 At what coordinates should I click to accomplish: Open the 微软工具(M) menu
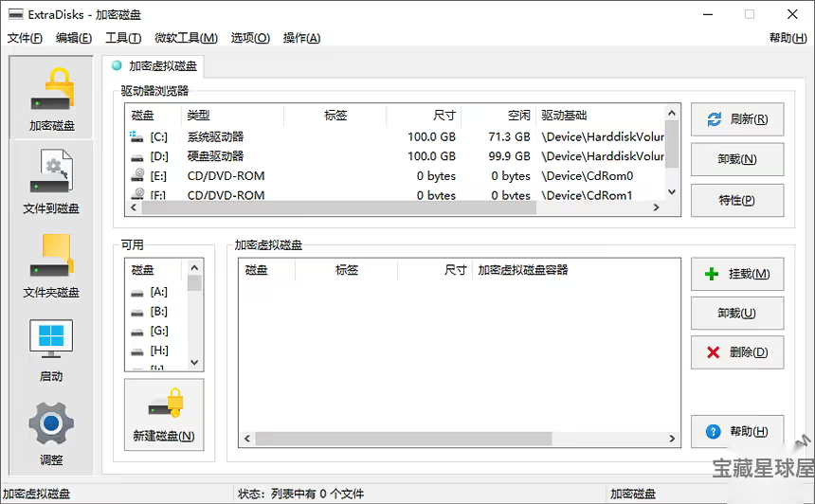pos(186,38)
